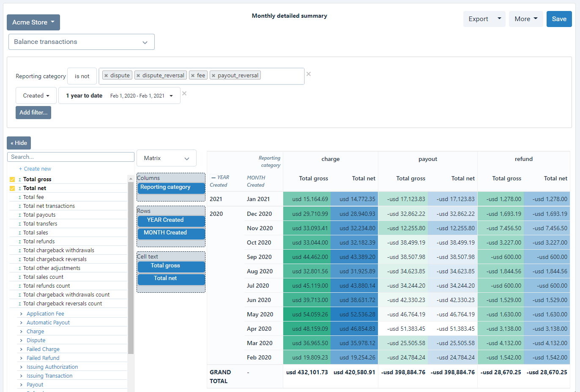Save the Monthly detailed summary report
The width and height of the screenshot is (580, 392).
(559, 19)
